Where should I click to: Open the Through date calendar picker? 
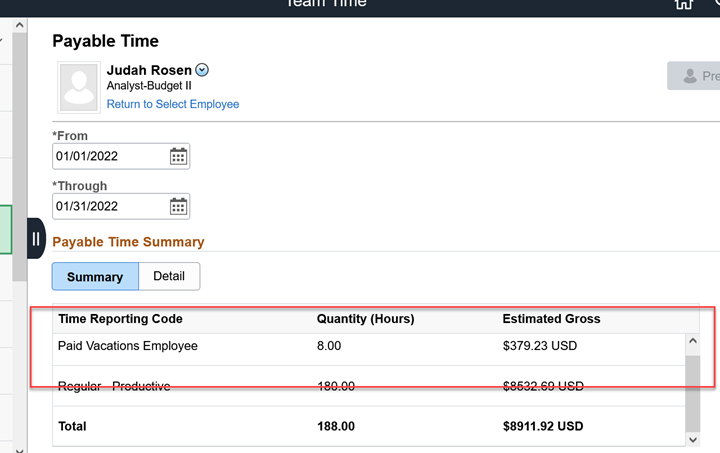pos(178,206)
